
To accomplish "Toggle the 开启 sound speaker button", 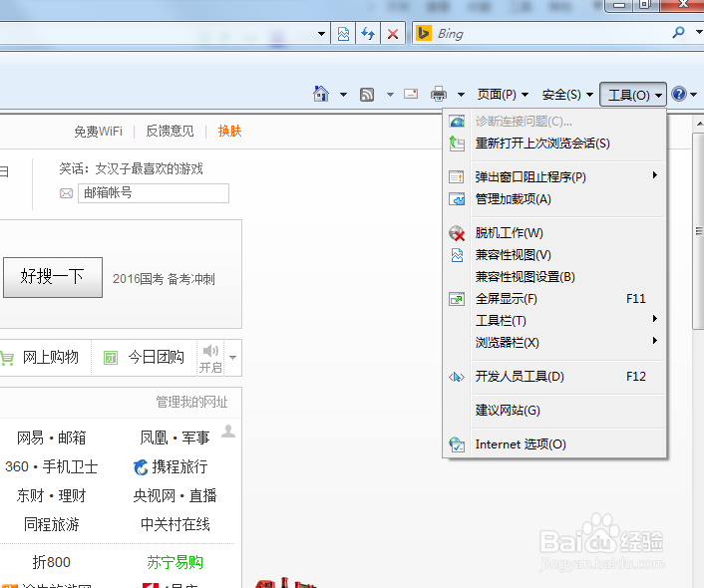I will [210, 358].
